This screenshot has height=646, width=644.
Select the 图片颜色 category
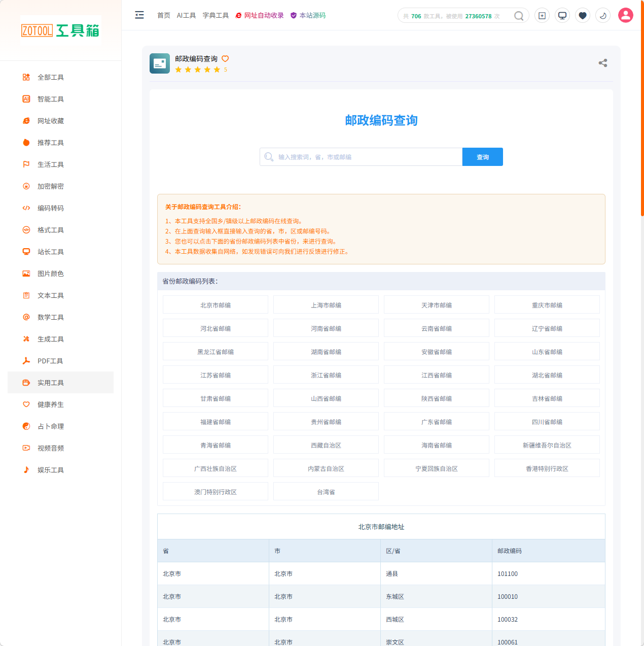50,274
